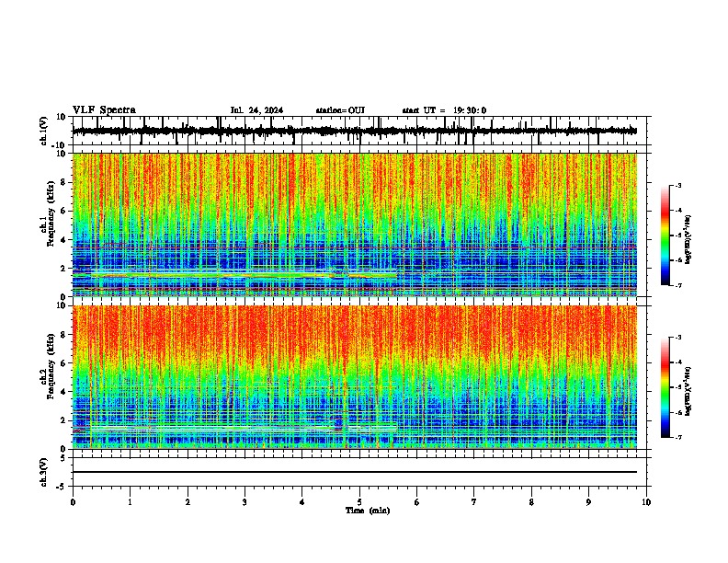The height and width of the screenshot is (563, 728).
Task: Click time axis tick label "1"
Action: (130, 502)
